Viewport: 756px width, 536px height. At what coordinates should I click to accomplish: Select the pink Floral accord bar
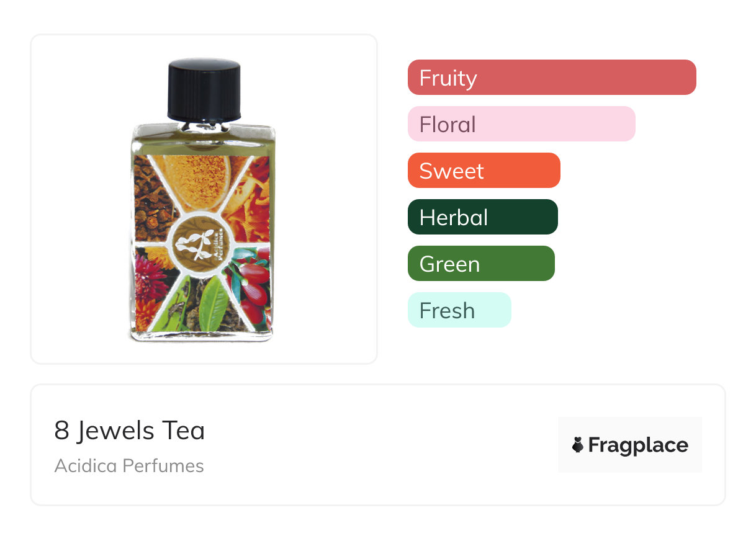pos(521,124)
